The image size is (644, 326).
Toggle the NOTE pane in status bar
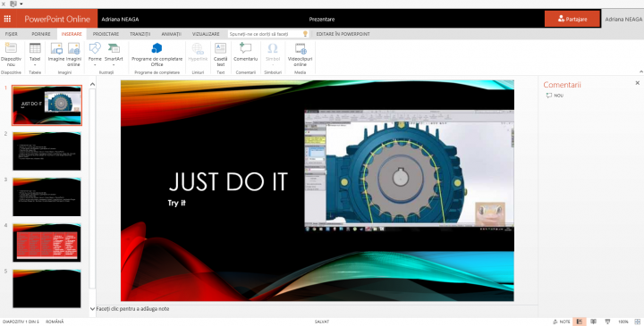point(562,322)
